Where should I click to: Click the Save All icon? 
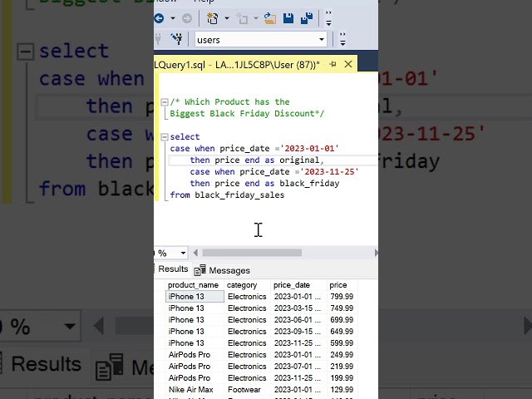[307, 18]
